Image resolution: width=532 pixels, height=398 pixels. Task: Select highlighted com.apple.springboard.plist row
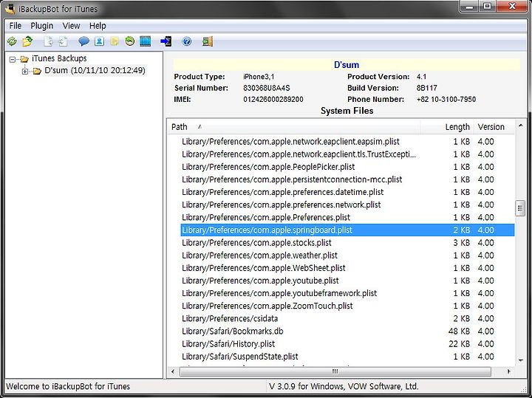347,230
